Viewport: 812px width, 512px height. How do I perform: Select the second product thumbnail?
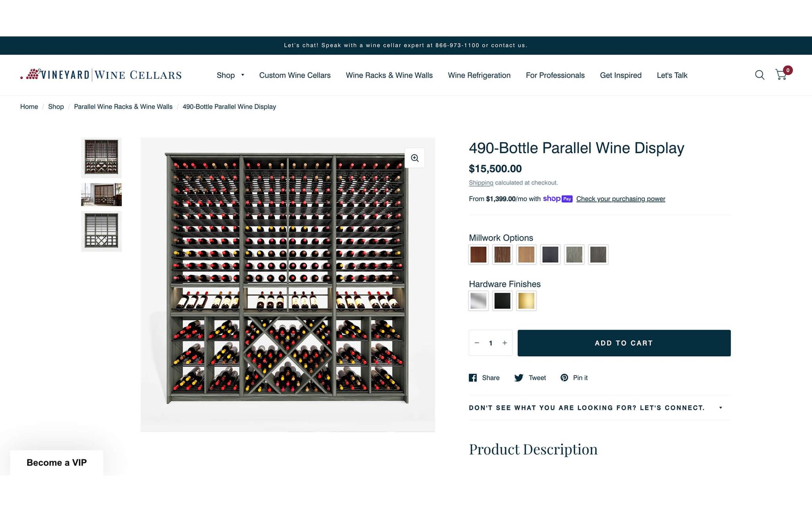point(101,195)
